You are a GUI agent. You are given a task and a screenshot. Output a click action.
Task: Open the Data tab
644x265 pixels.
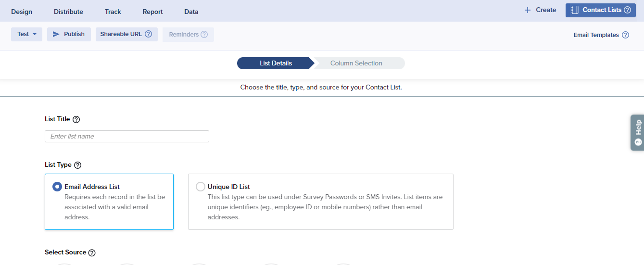[x=191, y=12]
